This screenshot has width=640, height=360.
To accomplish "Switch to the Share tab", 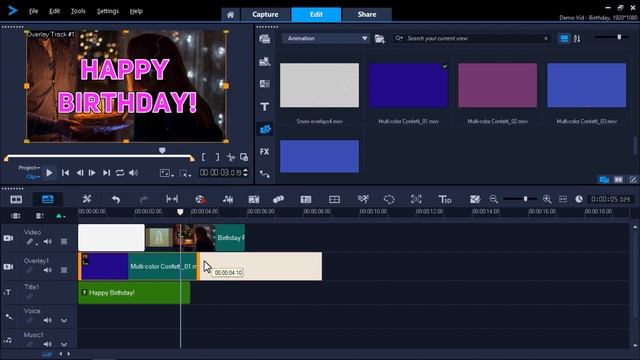I will coord(367,14).
